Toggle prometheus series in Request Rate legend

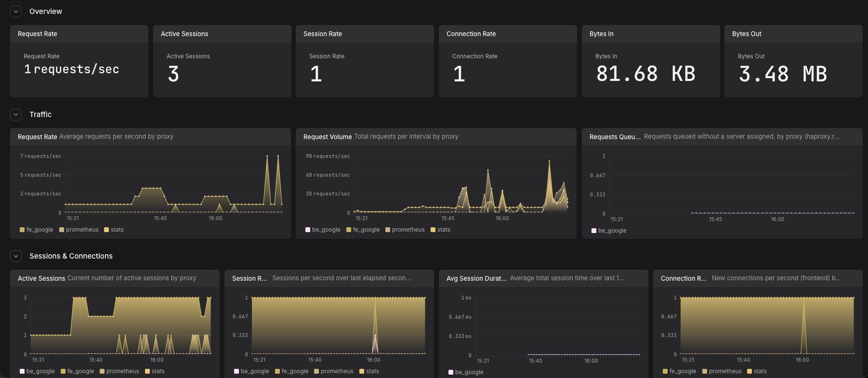[x=79, y=230]
